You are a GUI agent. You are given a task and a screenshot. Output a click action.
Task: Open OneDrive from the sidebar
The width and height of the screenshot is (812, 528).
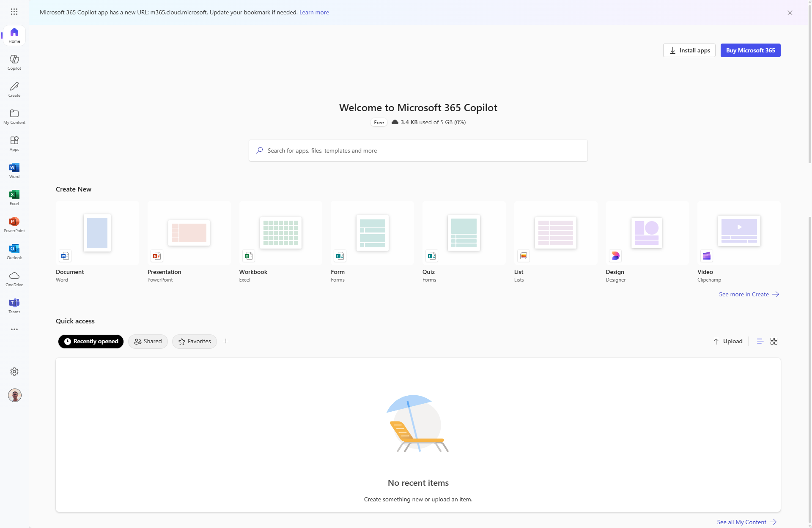(x=14, y=279)
